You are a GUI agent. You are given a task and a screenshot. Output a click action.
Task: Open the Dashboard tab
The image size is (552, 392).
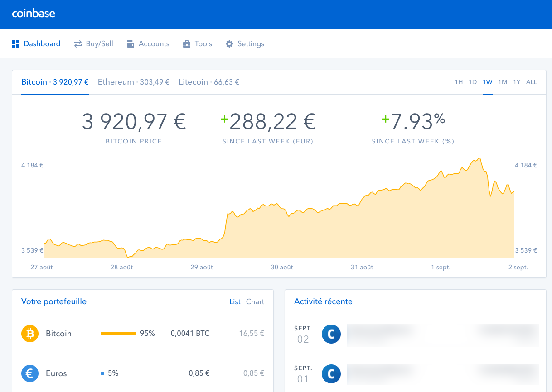tap(36, 44)
